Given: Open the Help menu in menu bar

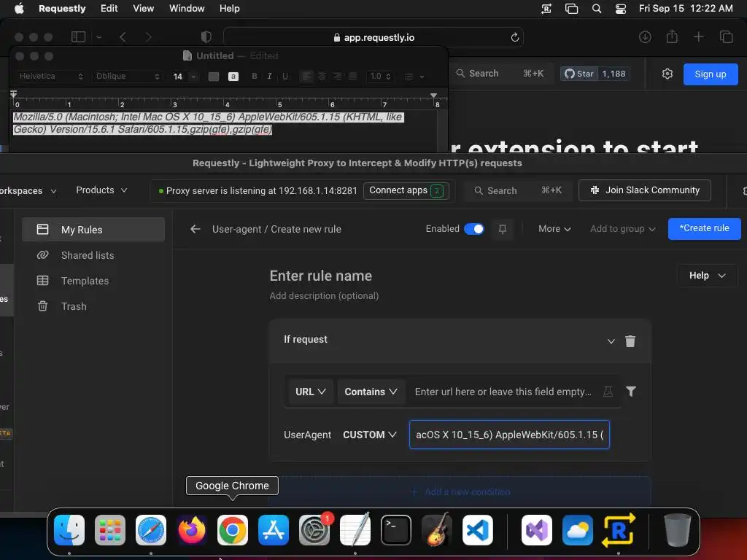Looking at the screenshot, I should [x=229, y=9].
